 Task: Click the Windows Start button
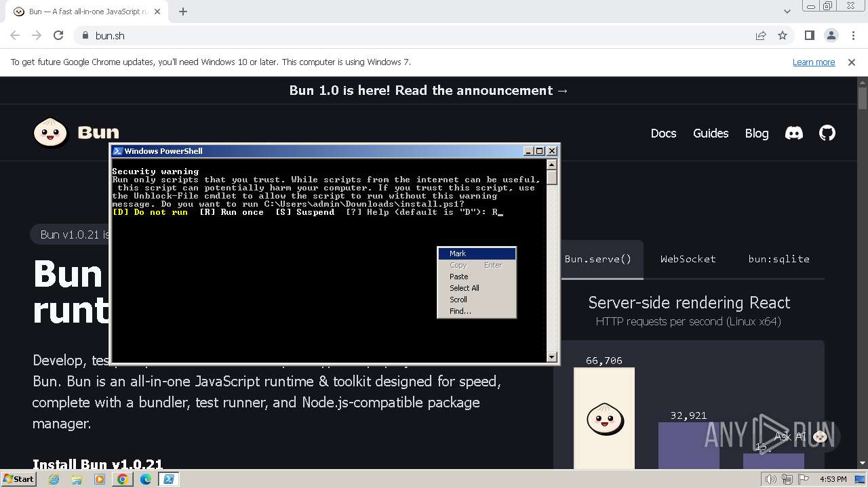pyautogui.click(x=18, y=479)
